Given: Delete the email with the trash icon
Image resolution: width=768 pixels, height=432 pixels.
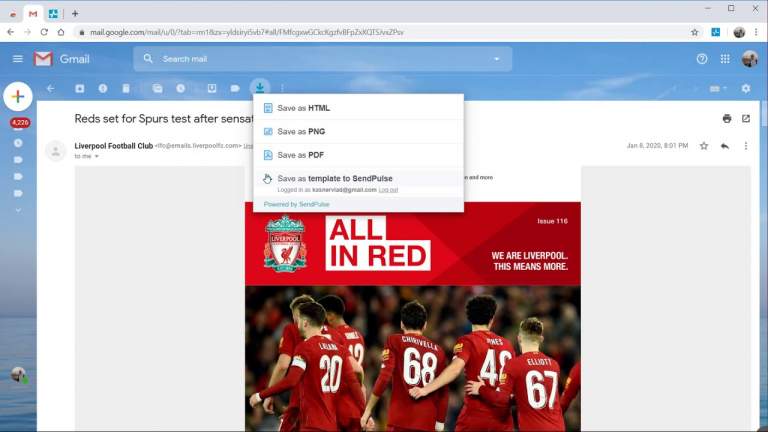Looking at the screenshot, I should [x=126, y=88].
